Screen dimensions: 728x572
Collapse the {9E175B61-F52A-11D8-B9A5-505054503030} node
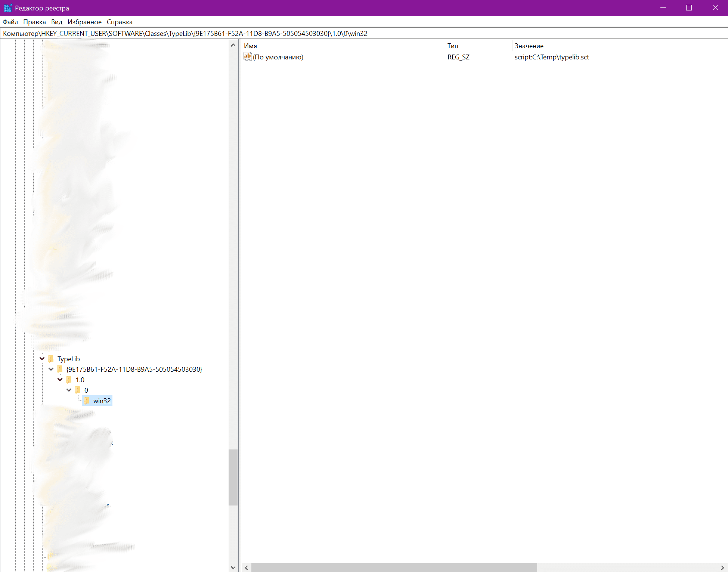pos(51,369)
